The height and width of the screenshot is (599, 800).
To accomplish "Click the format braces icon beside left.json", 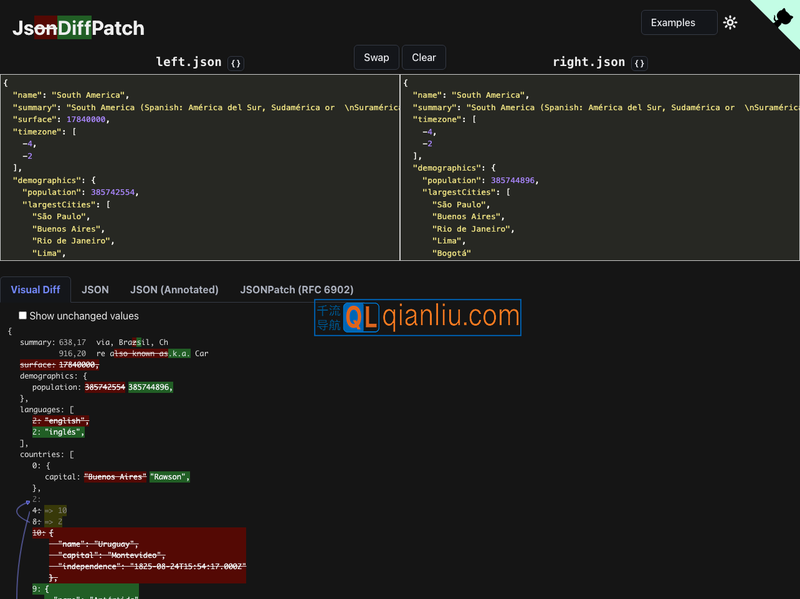I will pos(236,63).
